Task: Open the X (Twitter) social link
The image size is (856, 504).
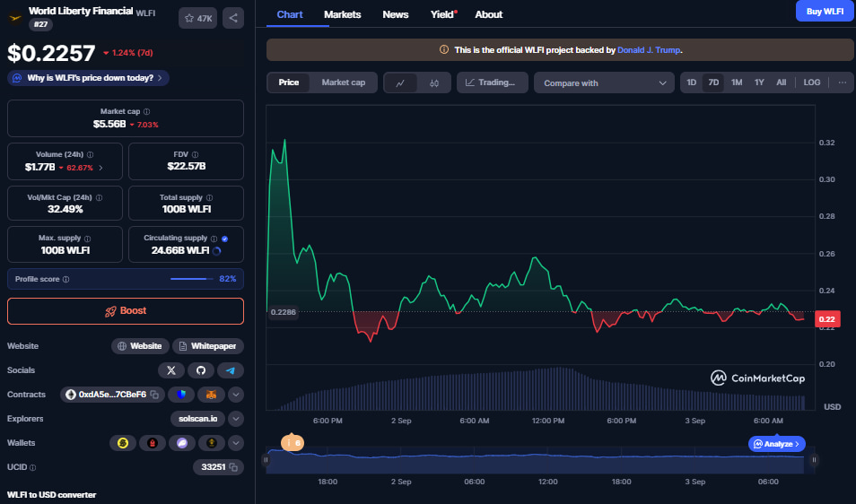Action: 171,370
